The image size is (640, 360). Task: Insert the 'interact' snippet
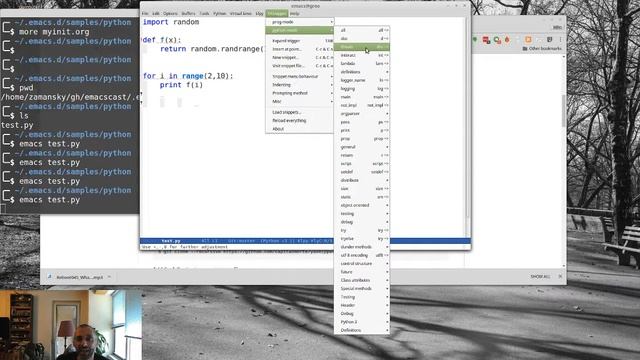pos(362,55)
